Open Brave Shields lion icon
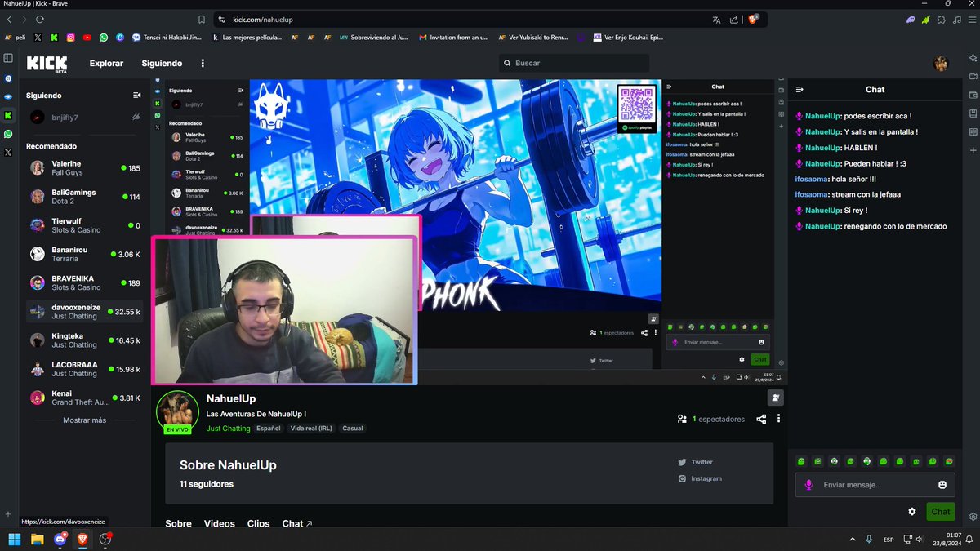This screenshot has width=980, height=551. pyautogui.click(x=753, y=19)
